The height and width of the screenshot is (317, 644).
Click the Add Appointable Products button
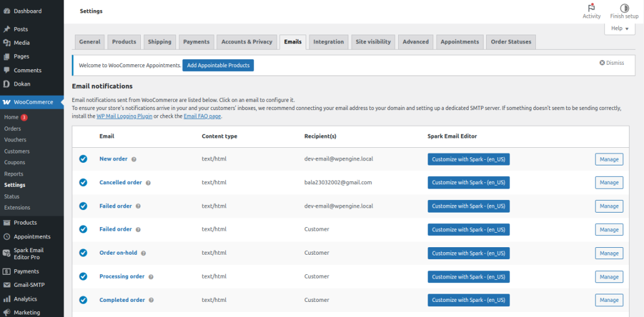[218, 65]
